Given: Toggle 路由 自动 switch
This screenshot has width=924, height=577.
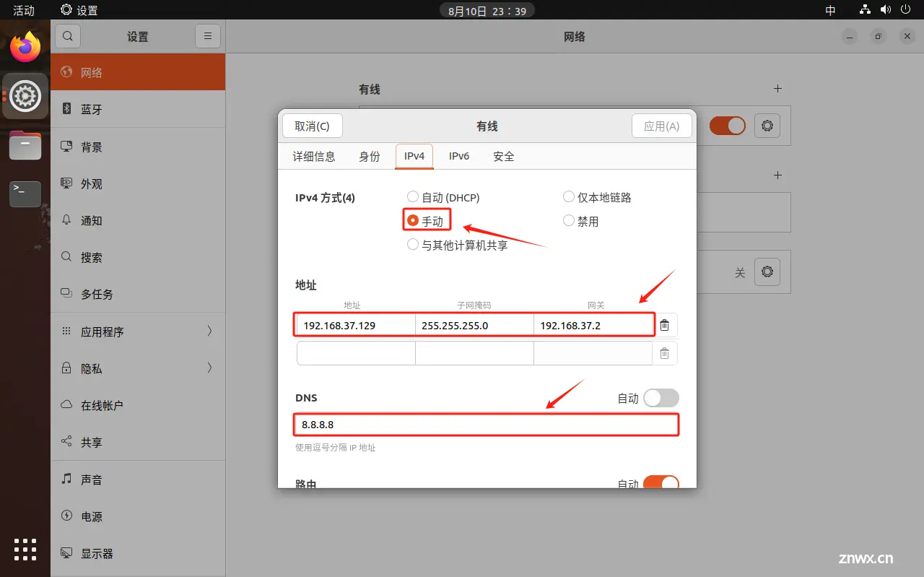Looking at the screenshot, I should tap(661, 482).
